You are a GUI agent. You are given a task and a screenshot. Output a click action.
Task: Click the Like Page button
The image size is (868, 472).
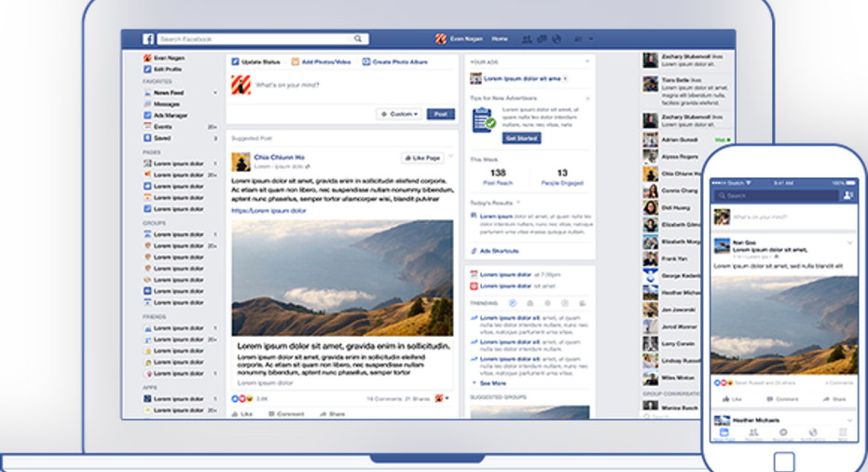click(x=421, y=158)
